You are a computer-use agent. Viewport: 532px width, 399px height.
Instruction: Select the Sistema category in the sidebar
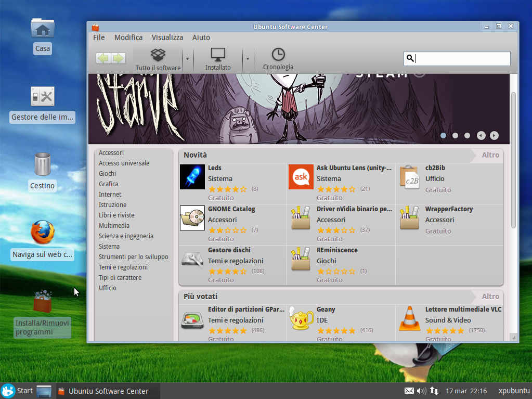109,247
